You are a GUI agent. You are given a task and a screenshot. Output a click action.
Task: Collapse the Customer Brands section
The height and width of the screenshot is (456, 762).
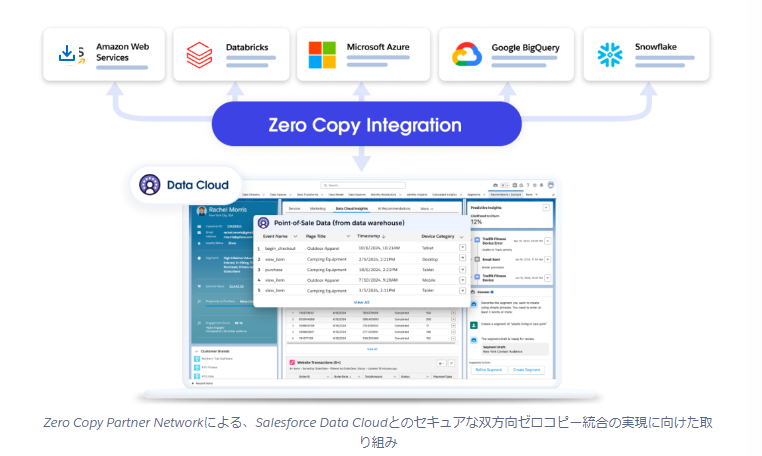(x=197, y=351)
